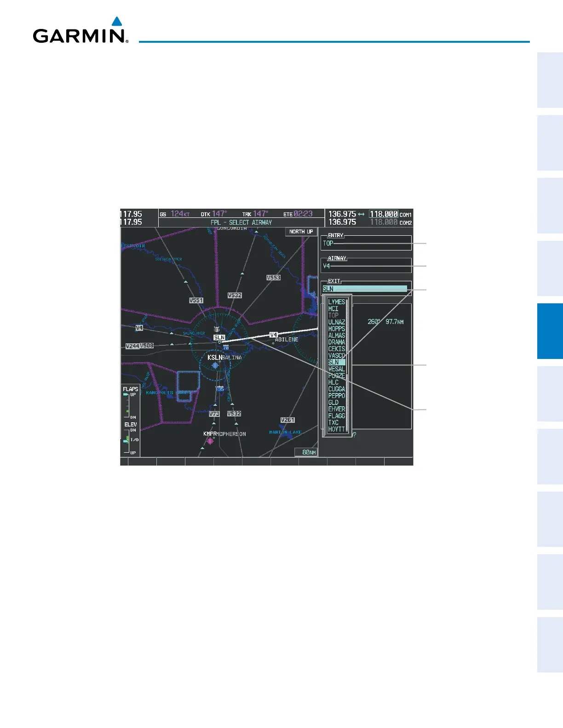Screen dimensions: 563x728
Task: Click the GS 124KT groundspeed readout
Action: click(x=175, y=214)
